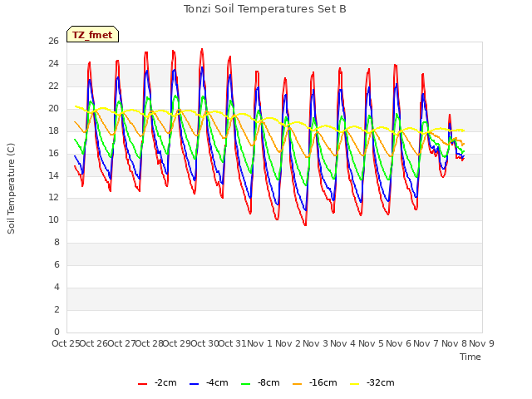Click the 6 y-axis tick label
Viewport: 532px width, 399px height.
[57, 264]
